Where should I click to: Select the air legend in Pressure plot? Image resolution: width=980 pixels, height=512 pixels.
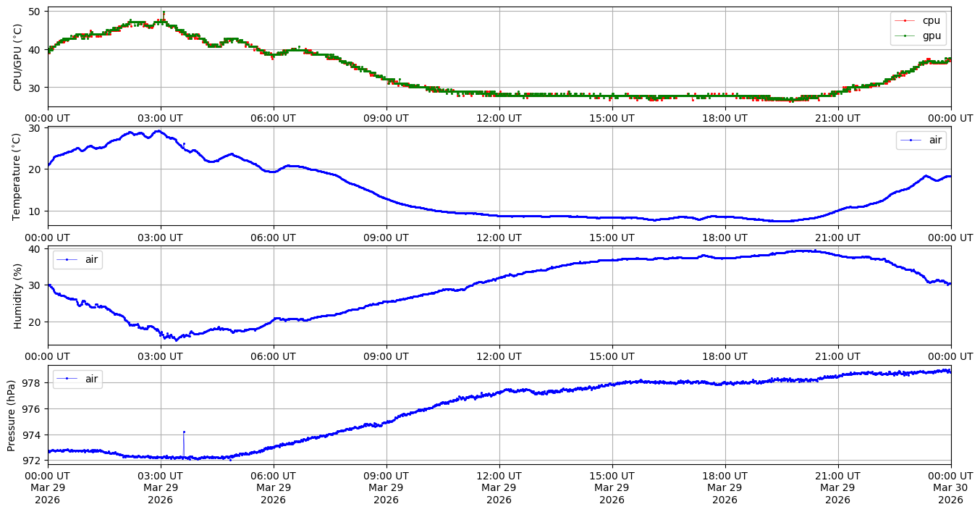click(x=77, y=379)
